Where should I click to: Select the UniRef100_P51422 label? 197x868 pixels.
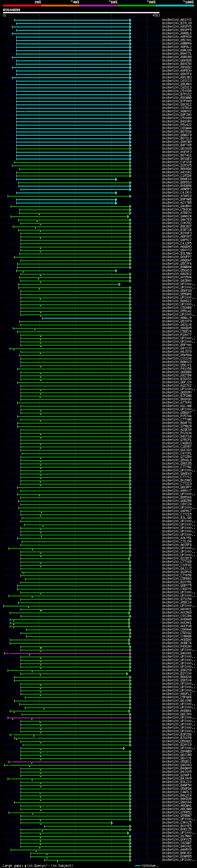coord(177,125)
